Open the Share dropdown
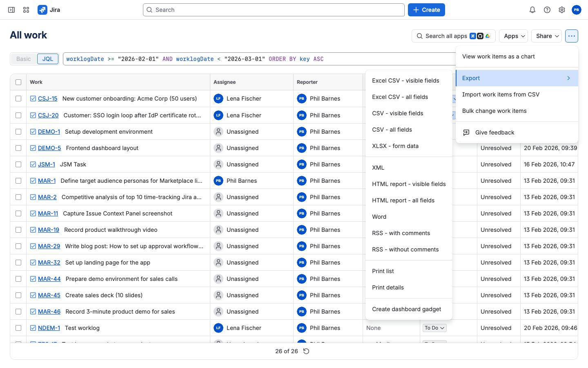 click(547, 36)
